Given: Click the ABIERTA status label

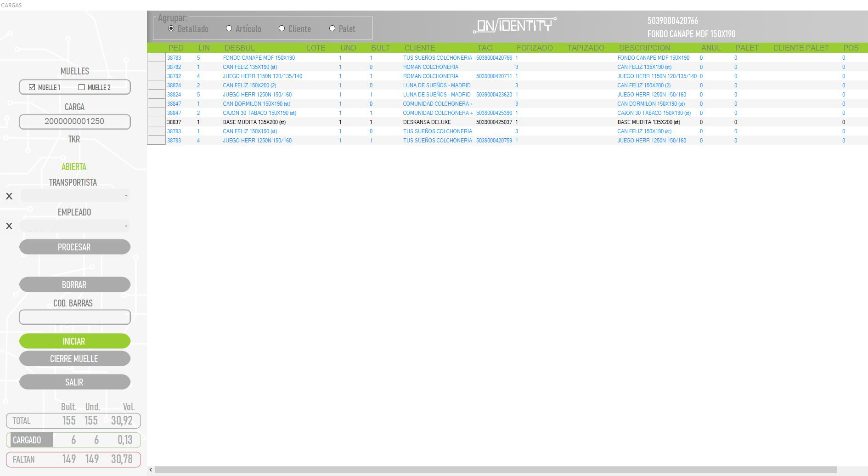Looking at the screenshot, I should 74,167.
